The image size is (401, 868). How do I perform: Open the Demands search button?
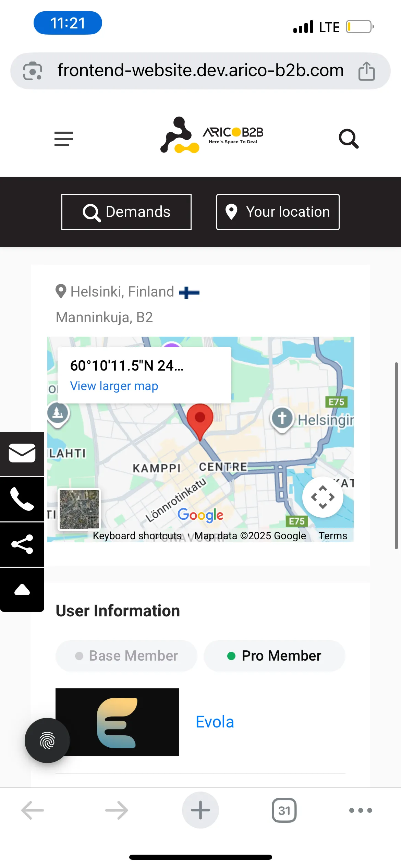click(x=126, y=212)
